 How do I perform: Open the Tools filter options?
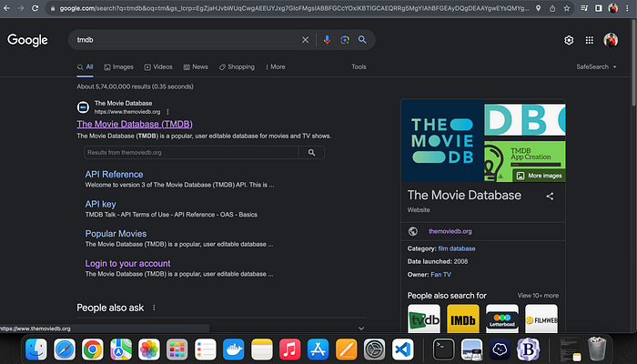tap(359, 67)
